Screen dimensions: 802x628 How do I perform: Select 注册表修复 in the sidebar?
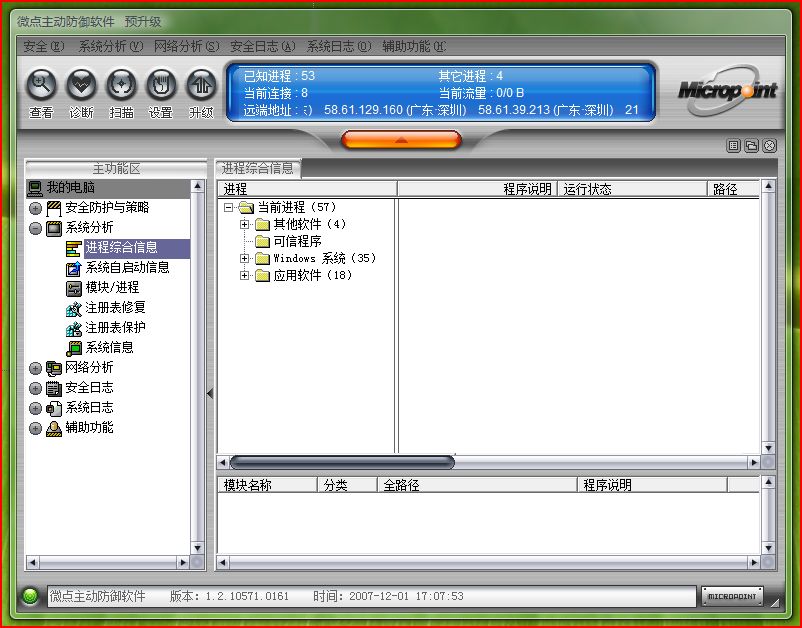point(115,307)
